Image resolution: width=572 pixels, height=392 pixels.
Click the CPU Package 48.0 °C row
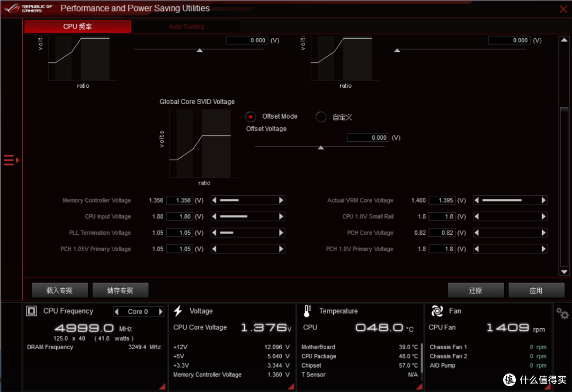pos(360,357)
